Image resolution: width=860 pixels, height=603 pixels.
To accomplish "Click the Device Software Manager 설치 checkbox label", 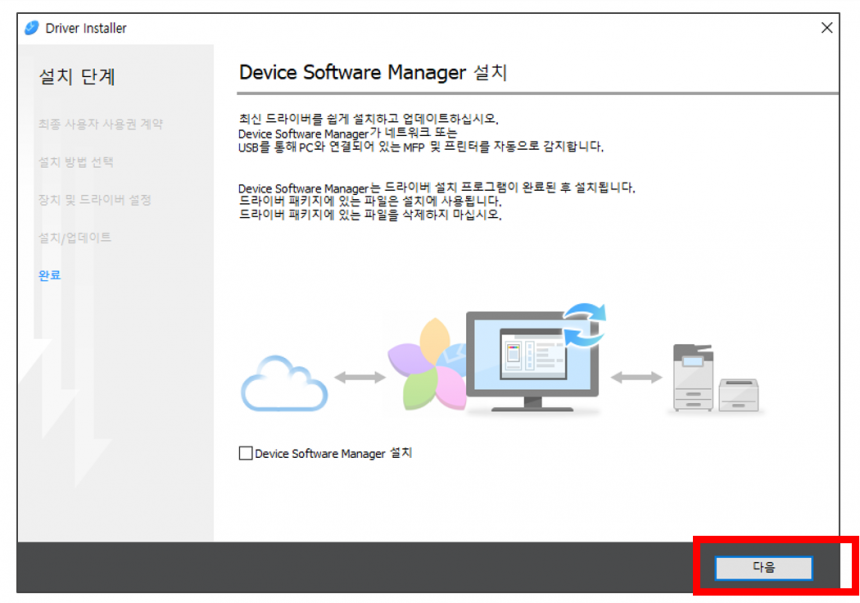I will tap(333, 453).
